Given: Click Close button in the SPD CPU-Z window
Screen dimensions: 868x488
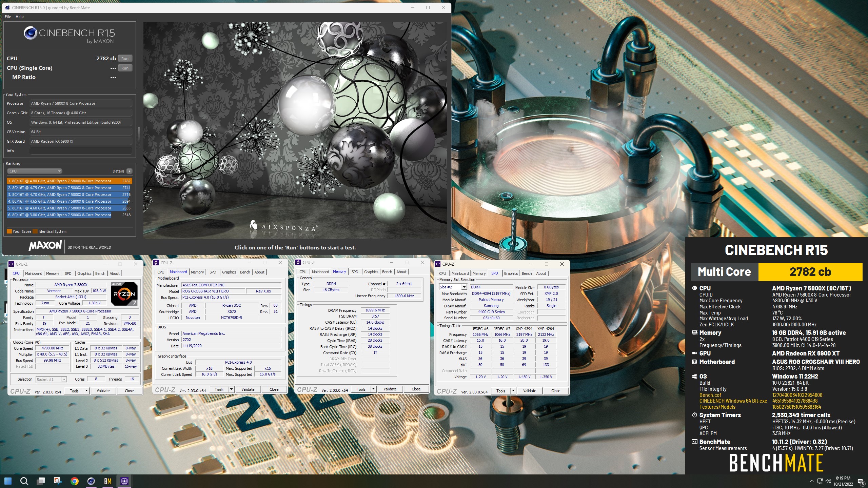Looking at the screenshot, I should pyautogui.click(x=556, y=391).
